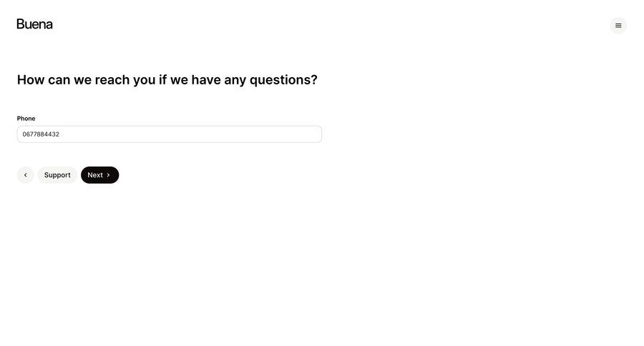Image resolution: width=644 pixels, height=346 pixels.
Task: Select the back arrow beside Support
Action: pos(26,175)
